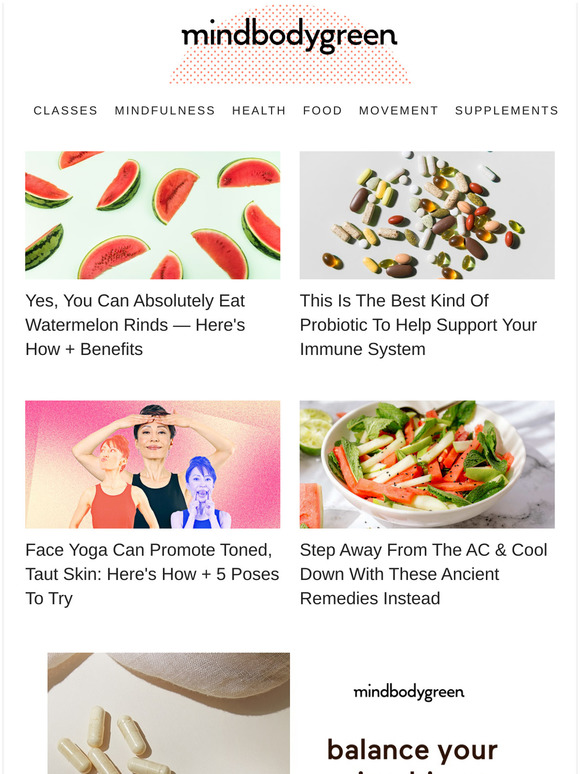
Task: Click the mindbodygreen header logo
Action: click(x=289, y=35)
